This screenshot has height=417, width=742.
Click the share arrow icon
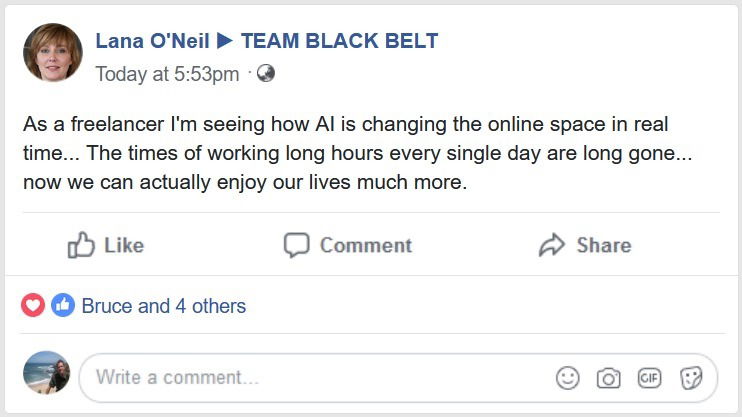click(x=552, y=245)
